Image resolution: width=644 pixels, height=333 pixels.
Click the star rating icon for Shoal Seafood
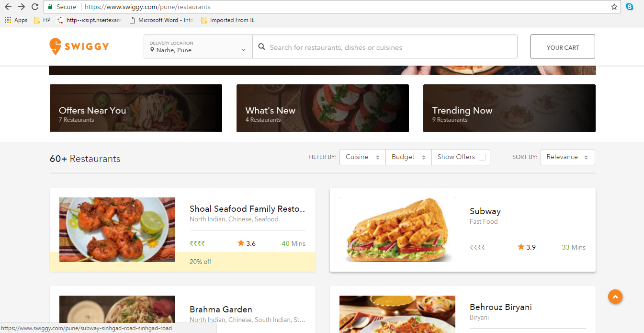click(x=241, y=243)
